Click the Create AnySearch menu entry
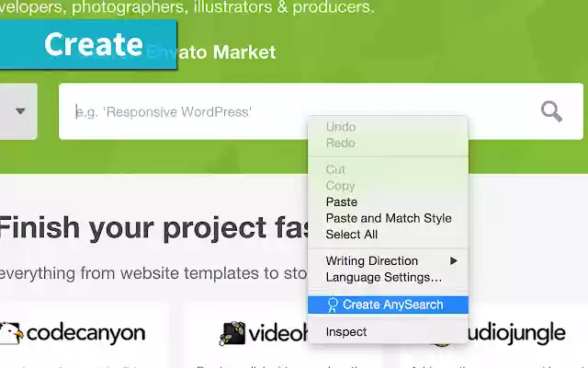 coord(388,305)
